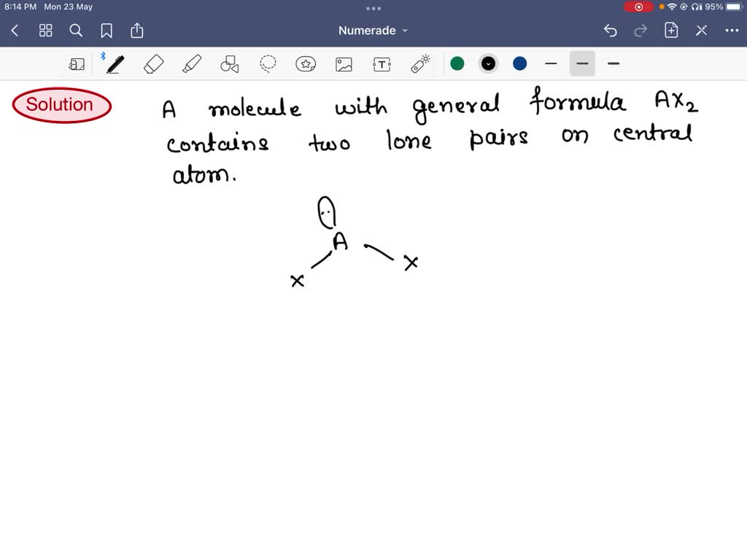Image resolution: width=747 pixels, height=560 pixels.
Task: Switch to the thick stroke width
Action: click(614, 63)
